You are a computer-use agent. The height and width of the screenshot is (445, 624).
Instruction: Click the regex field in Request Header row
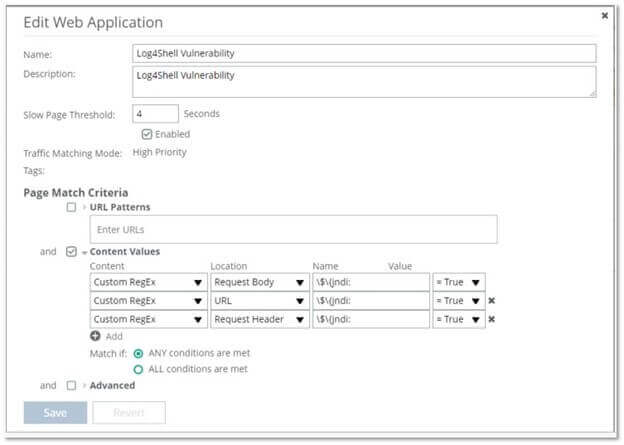371,319
